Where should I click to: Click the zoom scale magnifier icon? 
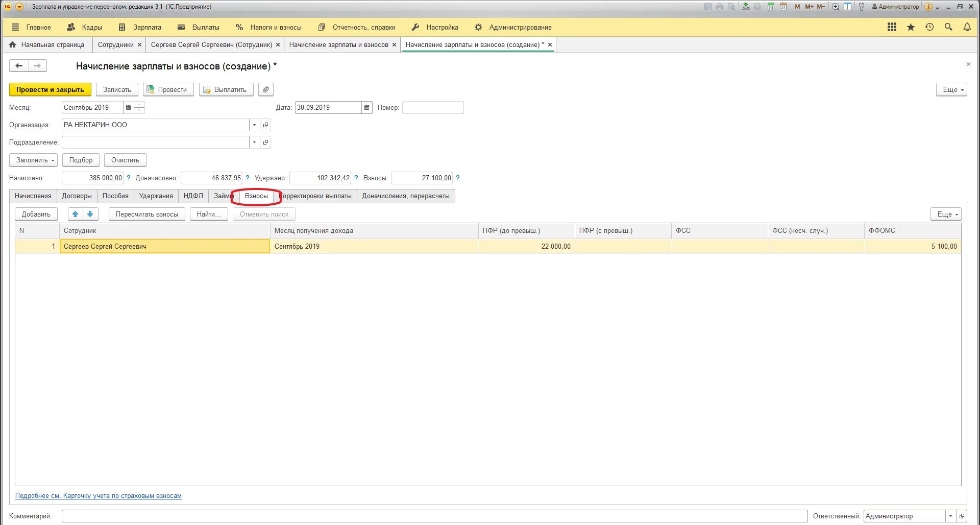point(836,7)
